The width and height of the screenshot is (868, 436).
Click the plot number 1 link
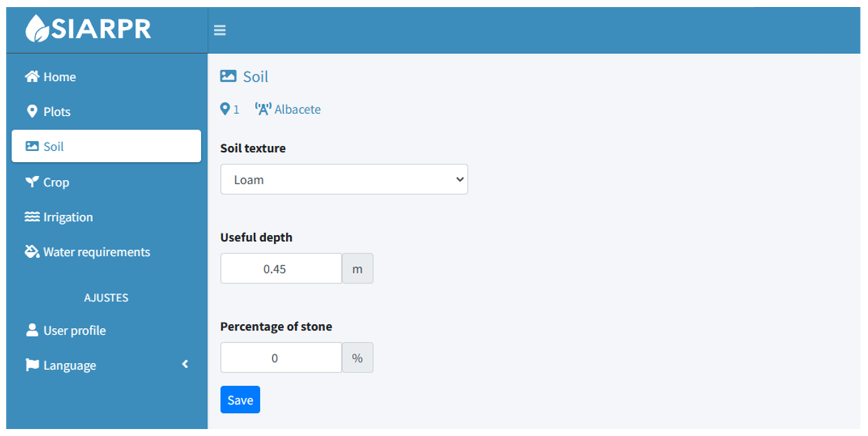[236, 109]
